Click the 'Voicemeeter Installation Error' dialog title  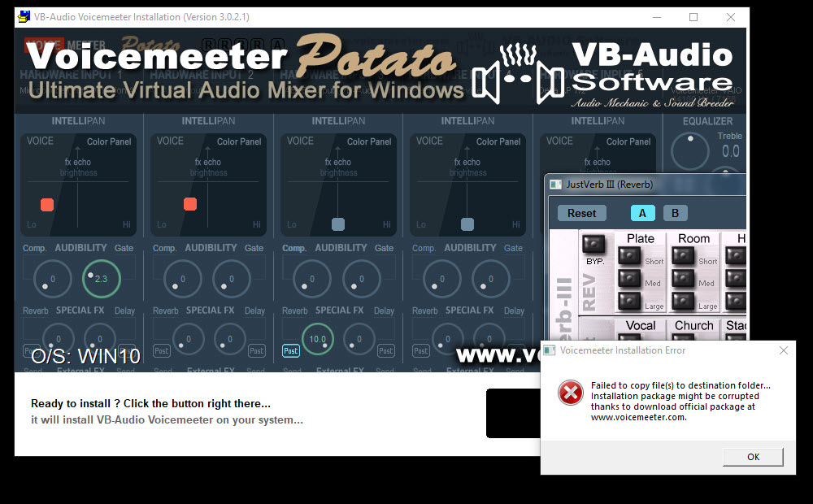[622, 350]
